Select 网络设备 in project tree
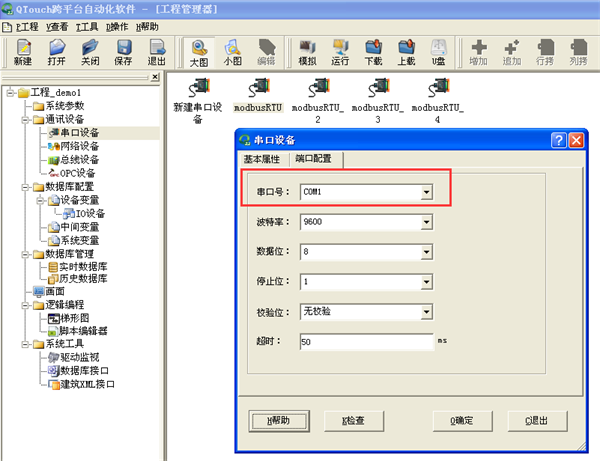Viewport: 600px width, 461px height. click(x=74, y=146)
